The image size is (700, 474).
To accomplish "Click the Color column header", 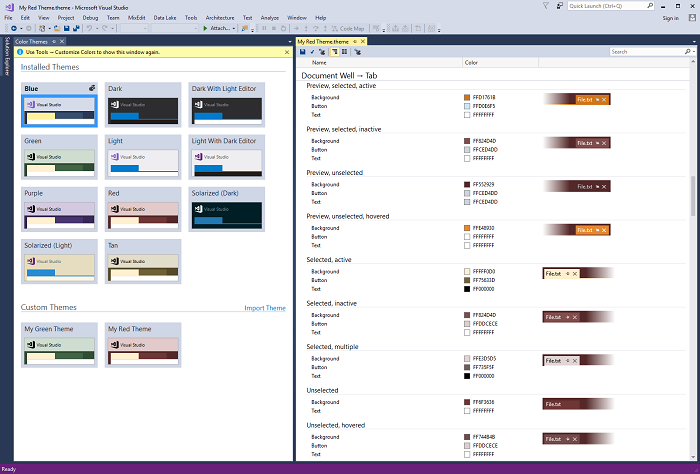I will pos(471,62).
